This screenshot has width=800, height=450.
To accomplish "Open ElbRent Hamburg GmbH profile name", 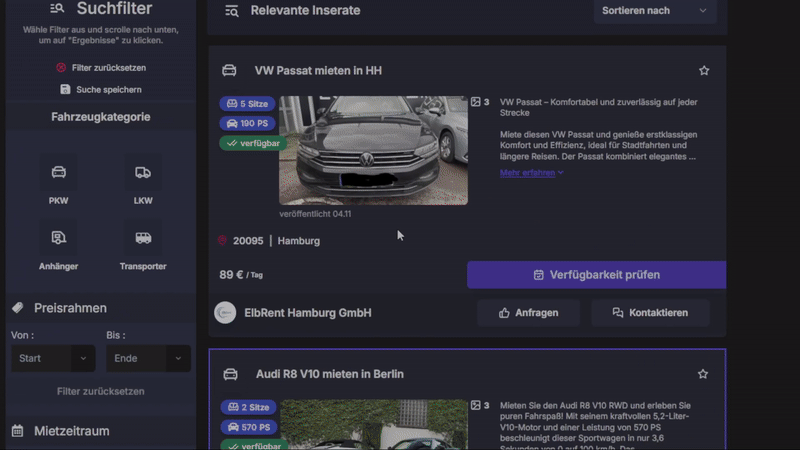I will [308, 313].
